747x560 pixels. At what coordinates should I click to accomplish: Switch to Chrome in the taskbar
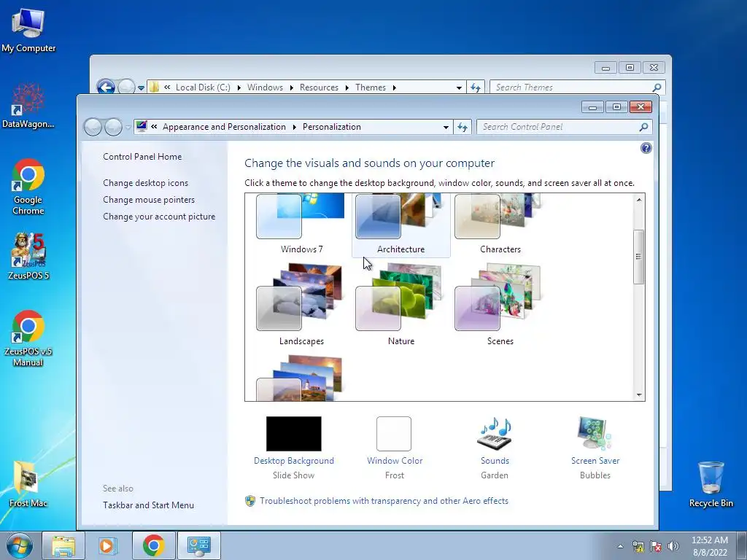153,545
